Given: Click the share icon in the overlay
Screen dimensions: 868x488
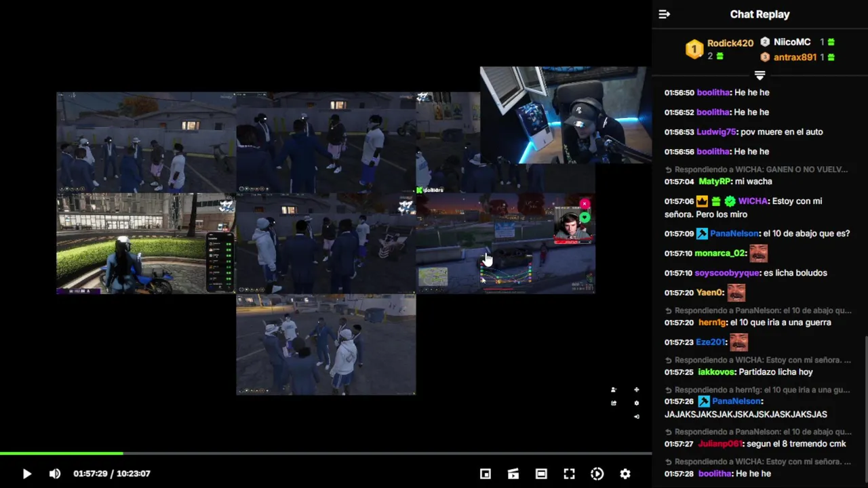Looking at the screenshot, I should (613, 403).
